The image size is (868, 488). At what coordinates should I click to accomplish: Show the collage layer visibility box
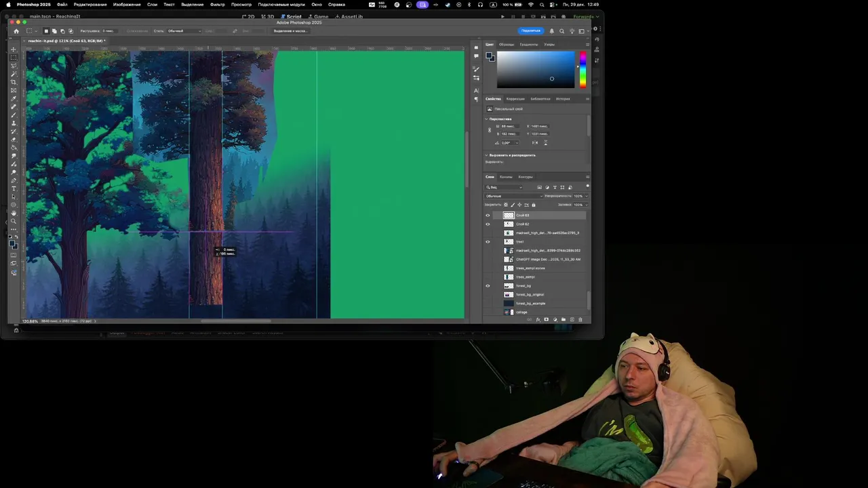[x=488, y=312]
